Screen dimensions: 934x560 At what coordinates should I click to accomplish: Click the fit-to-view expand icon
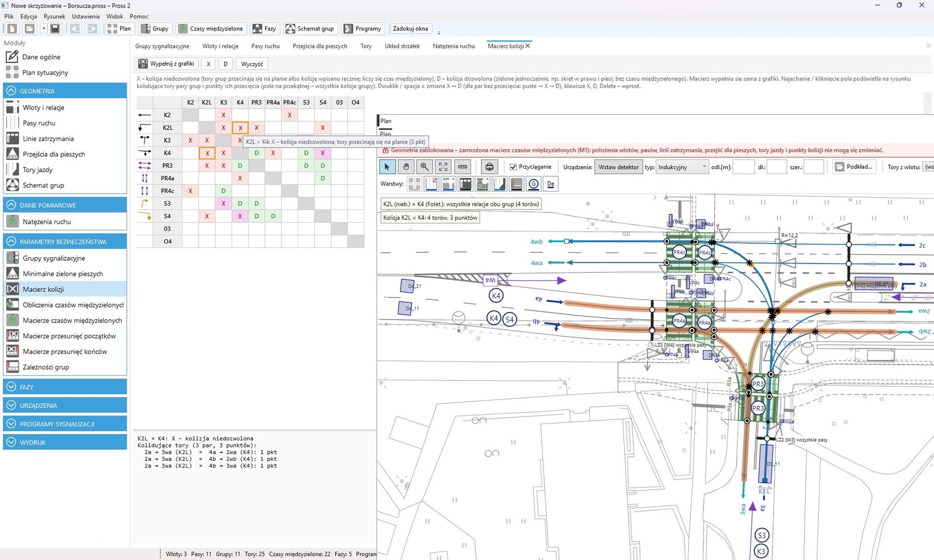pyautogui.click(x=443, y=167)
